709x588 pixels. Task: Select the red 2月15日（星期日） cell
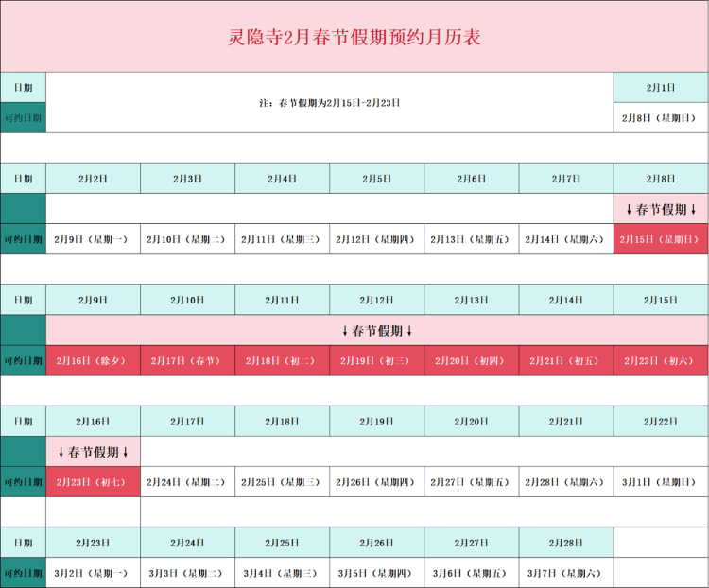[660, 239]
